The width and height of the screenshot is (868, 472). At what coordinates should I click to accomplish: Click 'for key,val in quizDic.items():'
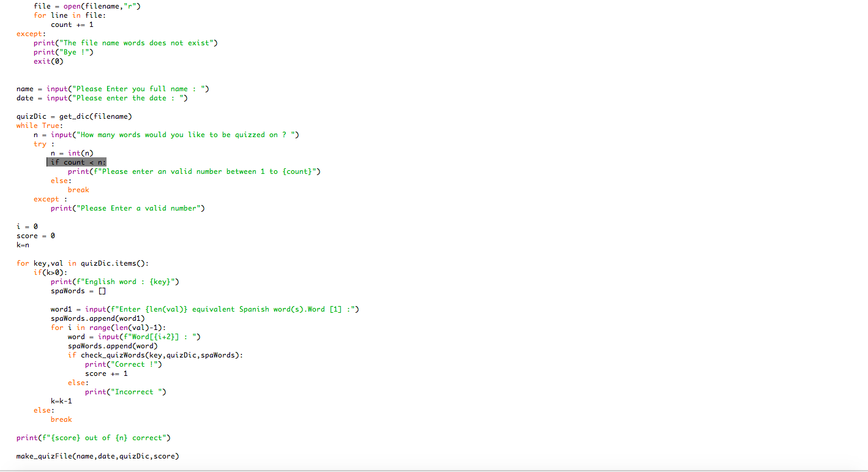point(83,263)
